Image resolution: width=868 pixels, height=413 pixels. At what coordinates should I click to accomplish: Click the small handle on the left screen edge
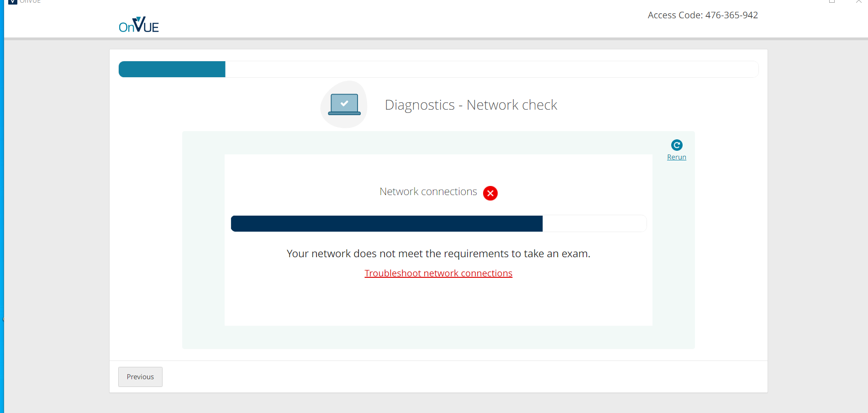tap(4, 319)
